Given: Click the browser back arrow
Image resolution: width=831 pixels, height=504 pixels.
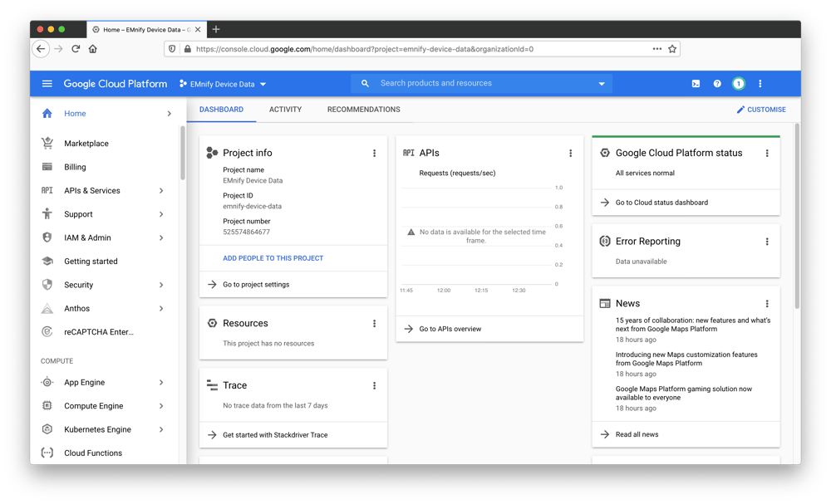Looking at the screenshot, I should [41, 49].
